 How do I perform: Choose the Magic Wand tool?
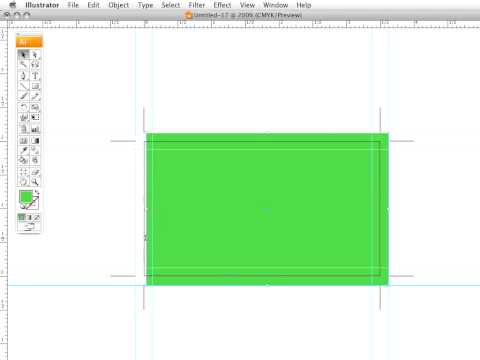23,65
